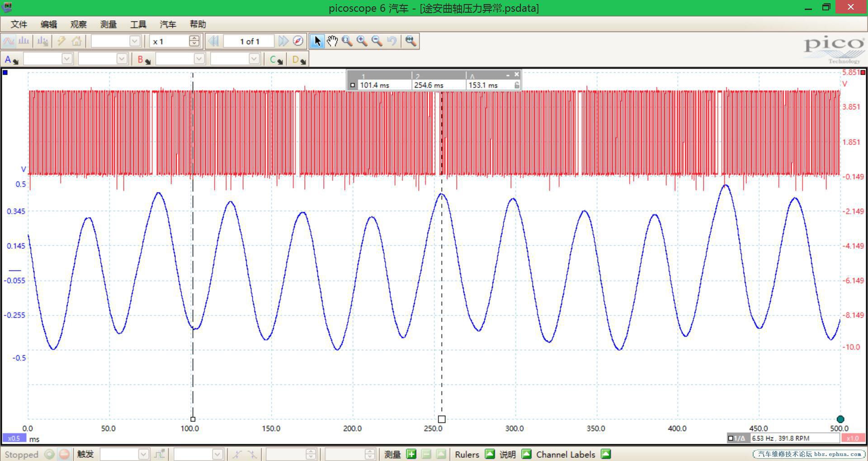The image size is (868, 461).
Task: Click the teal trigger marker circle
Action: tap(840, 419)
